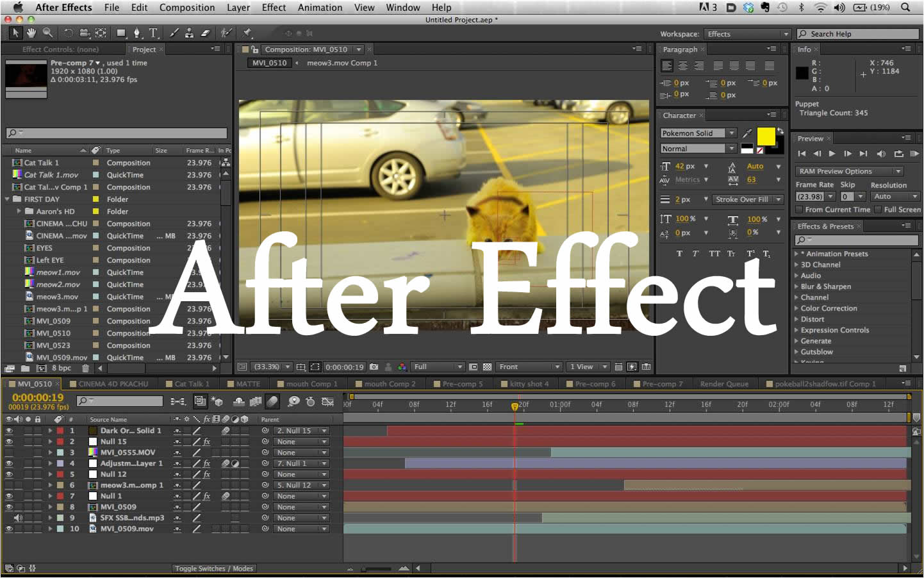This screenshot has height=578, width=924.
Task: Open the timeline Graph Editor icon
Action: click(327, 402)
